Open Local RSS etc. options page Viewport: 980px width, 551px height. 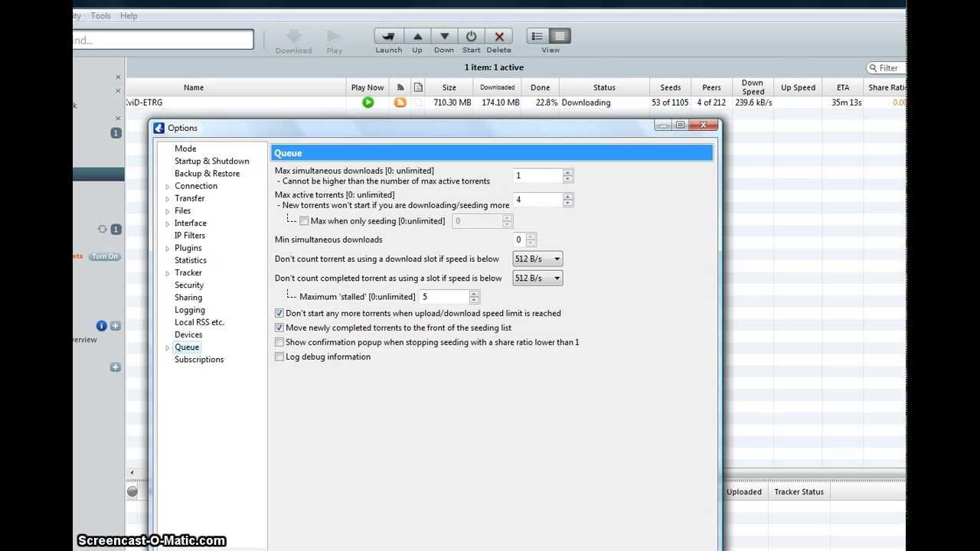click(199, 322)
